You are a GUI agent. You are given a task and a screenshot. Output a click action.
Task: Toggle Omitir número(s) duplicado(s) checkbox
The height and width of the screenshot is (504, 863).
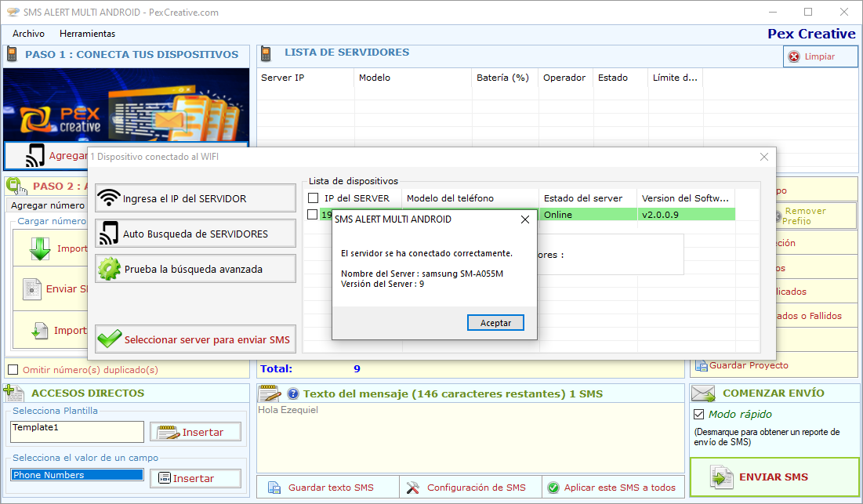13,370
